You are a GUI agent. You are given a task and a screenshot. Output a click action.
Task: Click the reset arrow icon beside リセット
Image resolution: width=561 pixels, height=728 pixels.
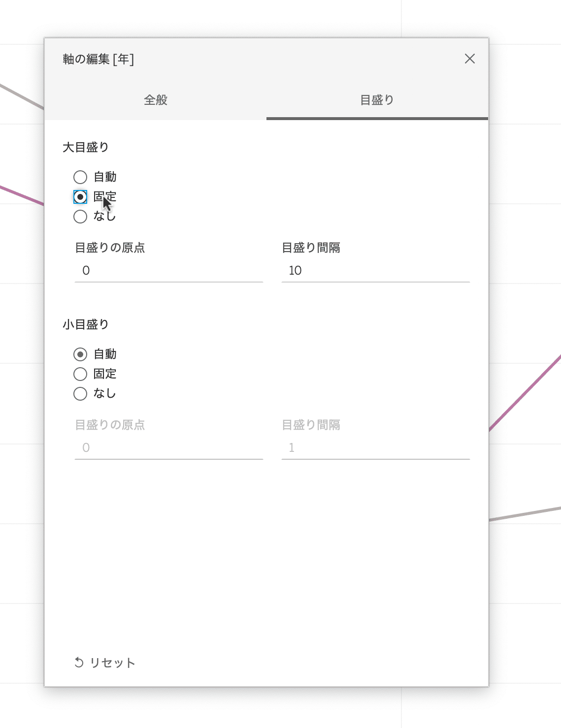(79, 663)
